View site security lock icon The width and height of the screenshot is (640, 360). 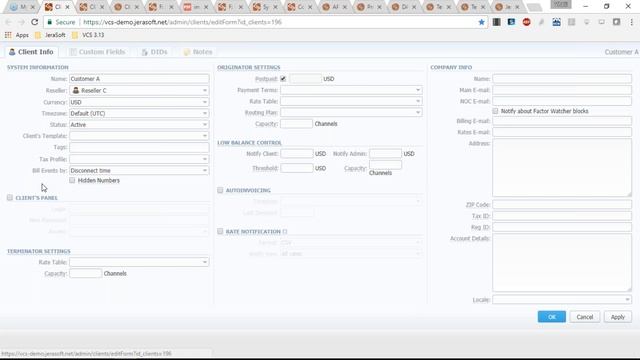click(x=50, y=22)
